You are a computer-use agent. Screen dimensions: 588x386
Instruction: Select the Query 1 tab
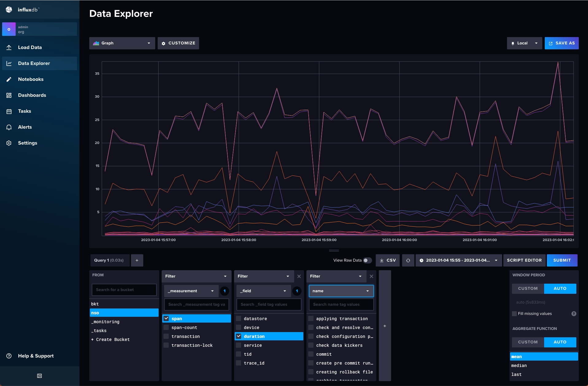pos(109,260)
